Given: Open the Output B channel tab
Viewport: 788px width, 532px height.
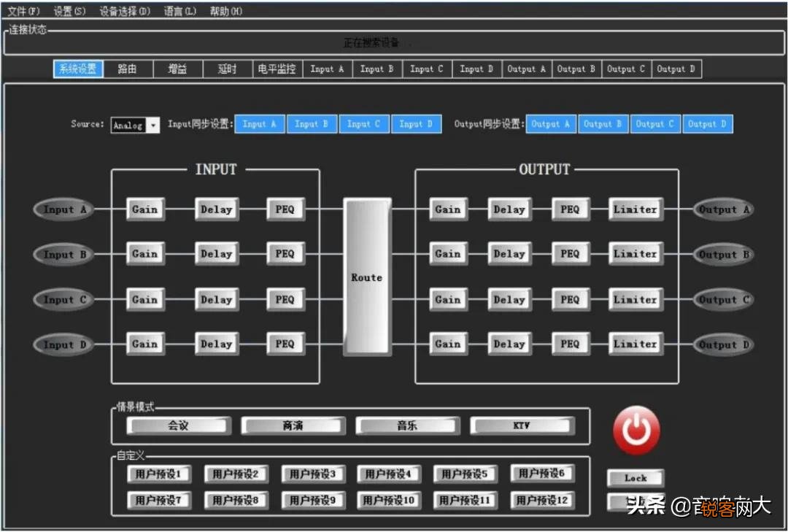Looking at the screenshot, I should point(576,69).
